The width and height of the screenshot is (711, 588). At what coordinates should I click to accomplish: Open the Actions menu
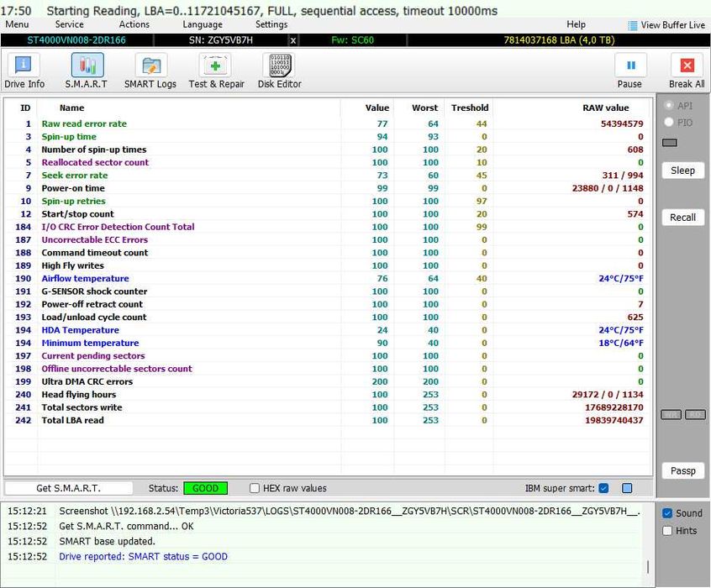(x=134, y=24)
